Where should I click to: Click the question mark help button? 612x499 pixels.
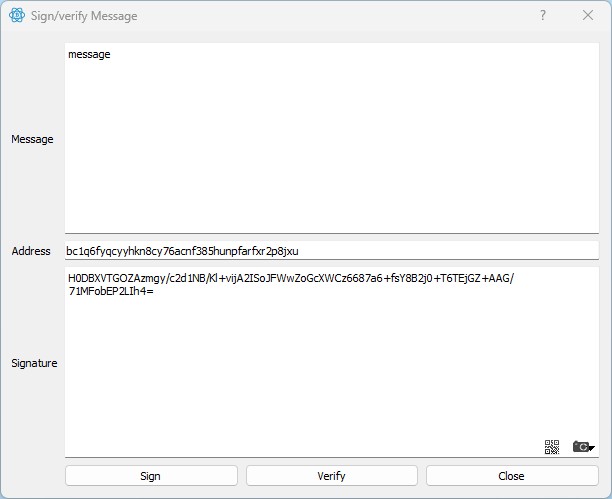(x=543, y=16)
